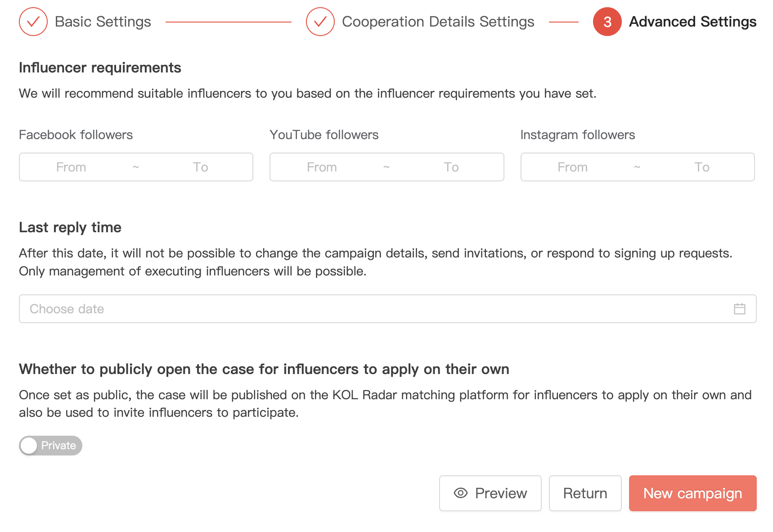Image resolution: width=773 pixels, height=532 pixels.
Task: Select the Advanced Settings step label
Action: tap(692, 22)
